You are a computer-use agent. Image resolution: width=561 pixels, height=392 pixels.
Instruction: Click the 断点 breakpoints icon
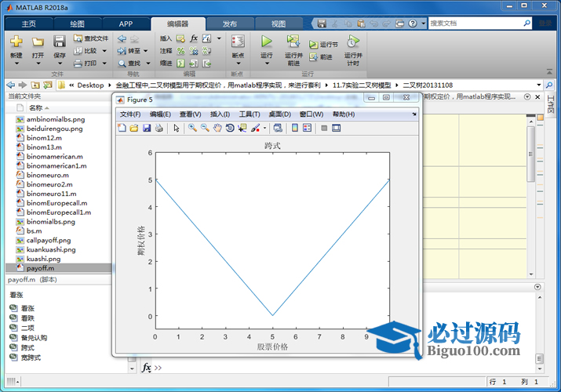pos(238,42)
